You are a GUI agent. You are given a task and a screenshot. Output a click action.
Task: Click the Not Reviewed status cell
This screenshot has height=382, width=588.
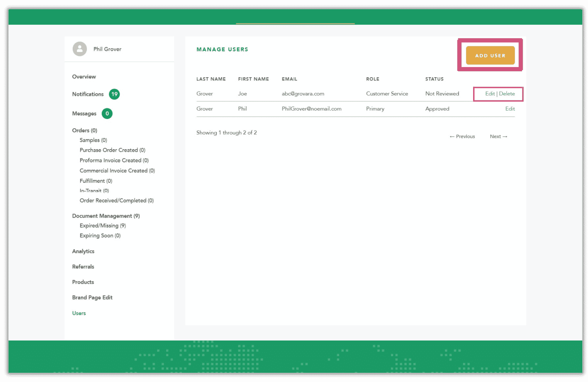click(442, 94)
